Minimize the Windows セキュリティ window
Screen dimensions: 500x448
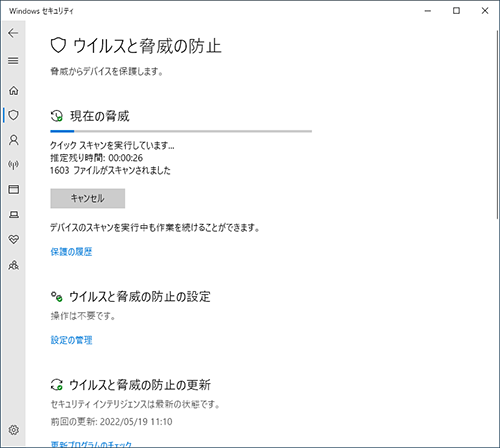point(428,11)
